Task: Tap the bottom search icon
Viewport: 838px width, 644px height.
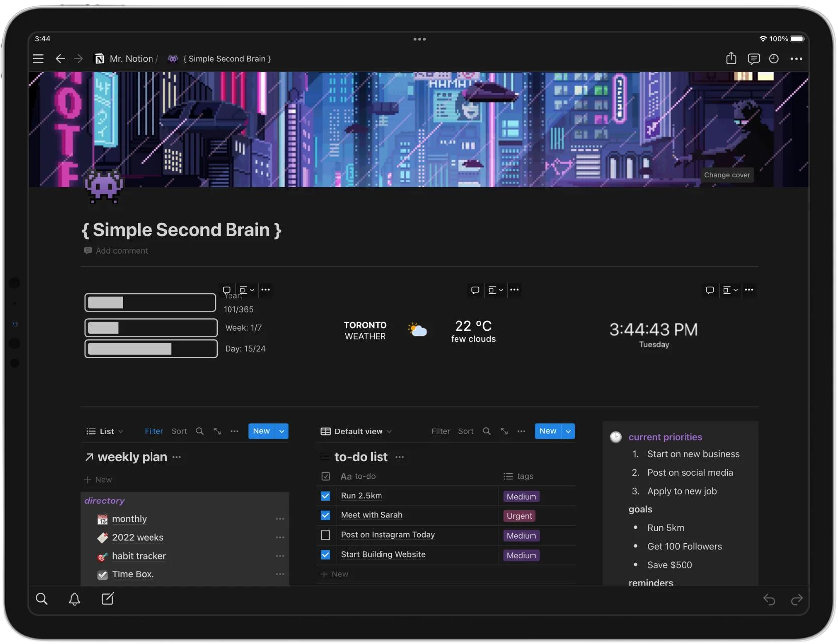Action: (42, 599)
